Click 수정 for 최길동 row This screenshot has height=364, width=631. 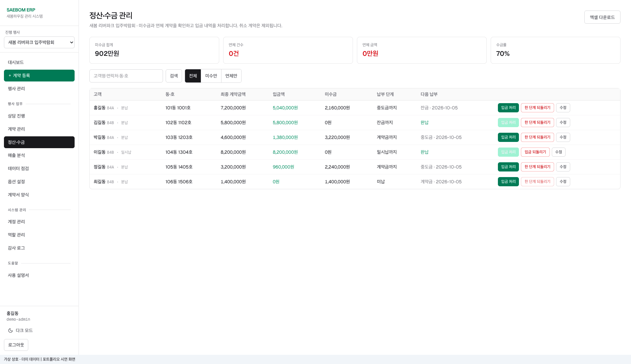(x=563, y=182)
